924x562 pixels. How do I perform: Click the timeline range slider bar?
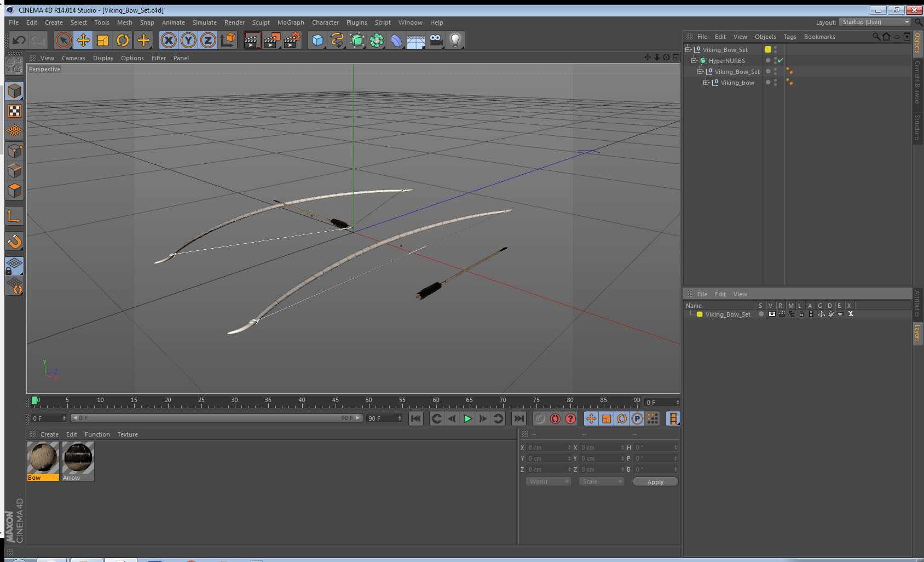tap(216, 418)
